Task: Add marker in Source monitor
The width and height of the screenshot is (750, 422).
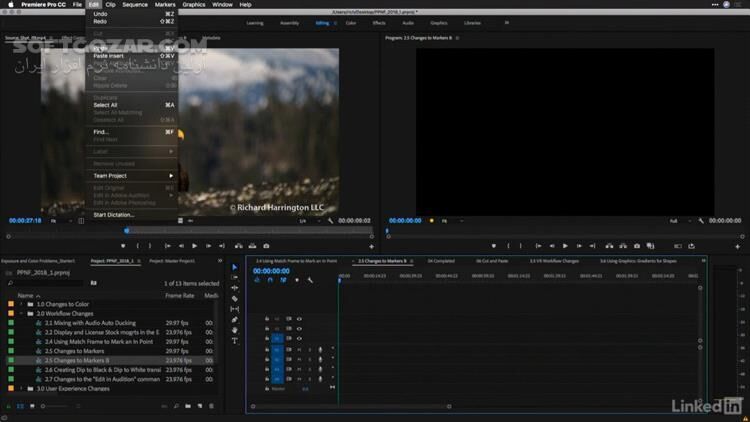Action: [123, 246]
